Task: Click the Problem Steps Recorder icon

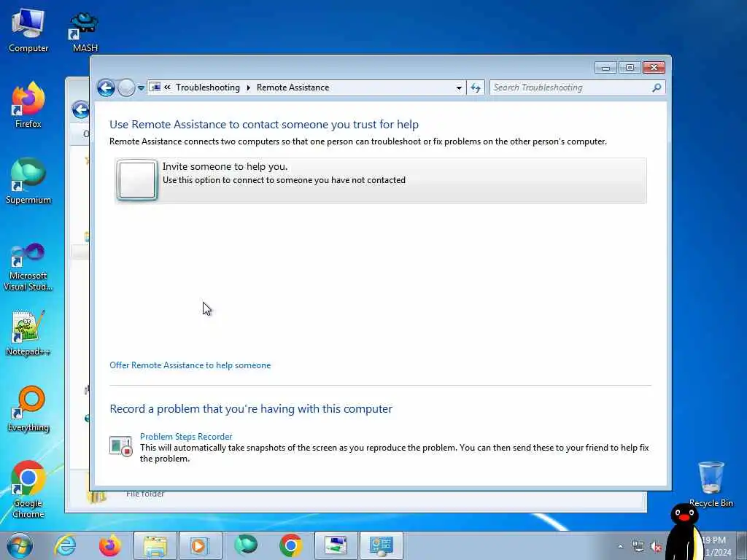Action: [120, 446]
